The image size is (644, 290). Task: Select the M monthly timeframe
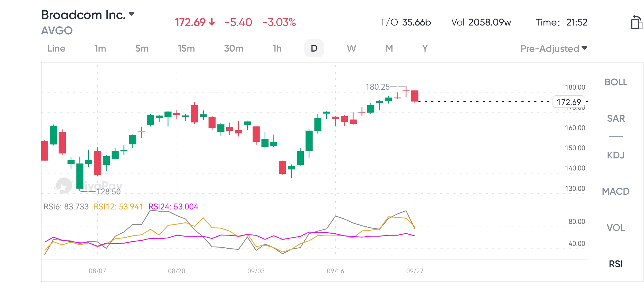389,48
